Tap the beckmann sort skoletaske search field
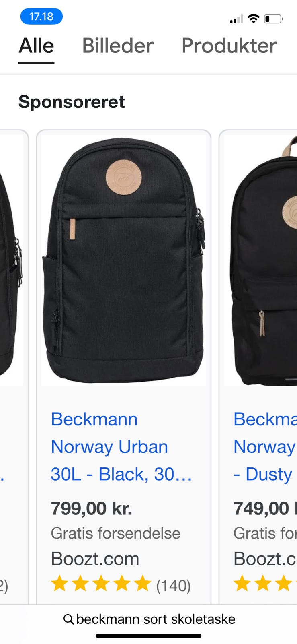297x644 pixels. coord(149,619)
